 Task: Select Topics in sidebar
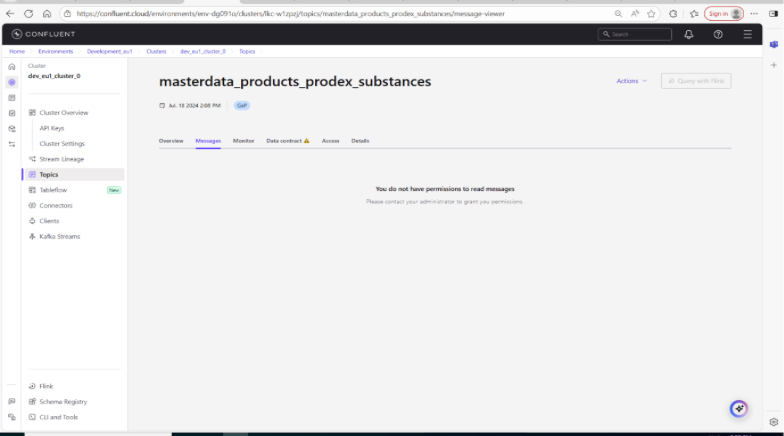[x=74, y=174]
